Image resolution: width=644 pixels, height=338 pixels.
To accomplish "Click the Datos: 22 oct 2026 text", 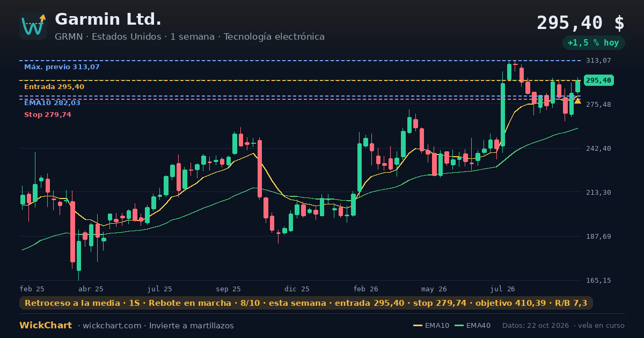I will click(x=537, y=326).
